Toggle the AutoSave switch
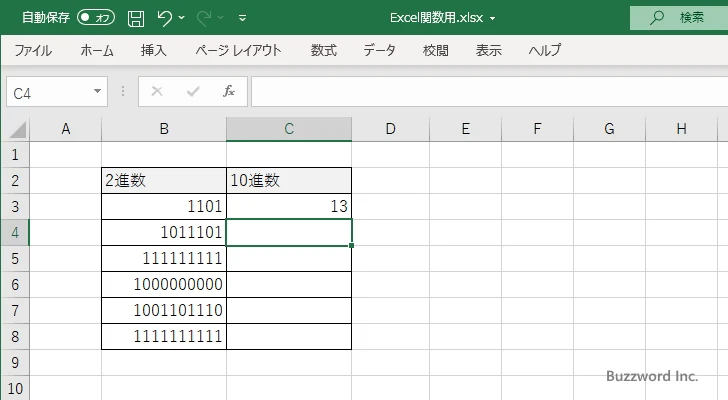The image size is (728, 400). point(95,18)
